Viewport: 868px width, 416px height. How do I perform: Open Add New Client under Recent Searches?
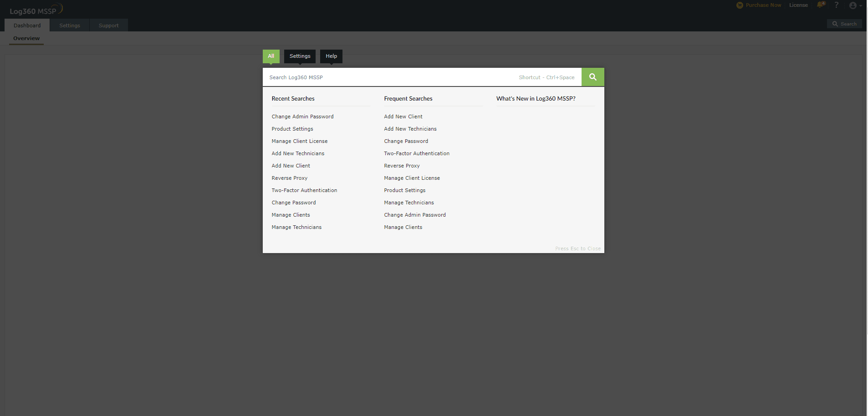coord(291,166)
